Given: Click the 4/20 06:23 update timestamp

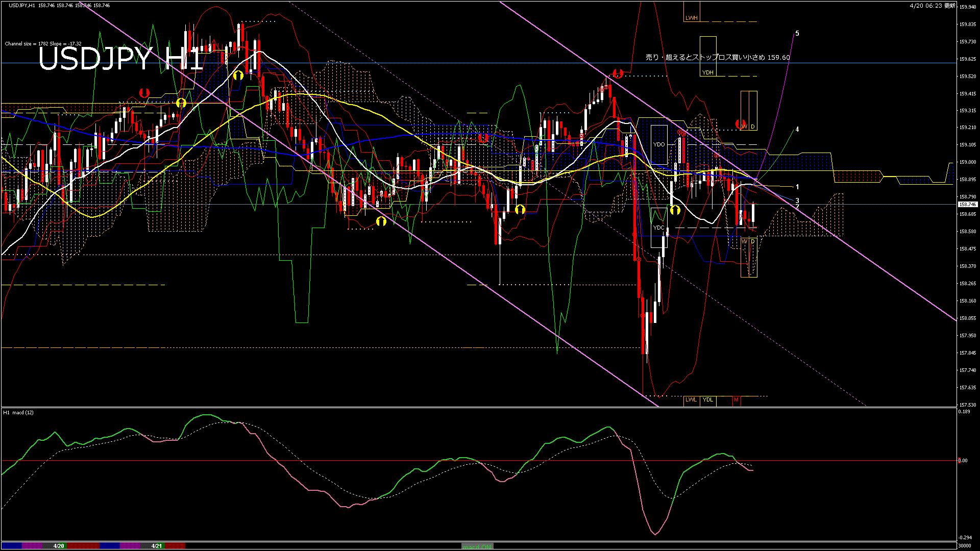Looking at the screenshot, I should tap(932, 6).
